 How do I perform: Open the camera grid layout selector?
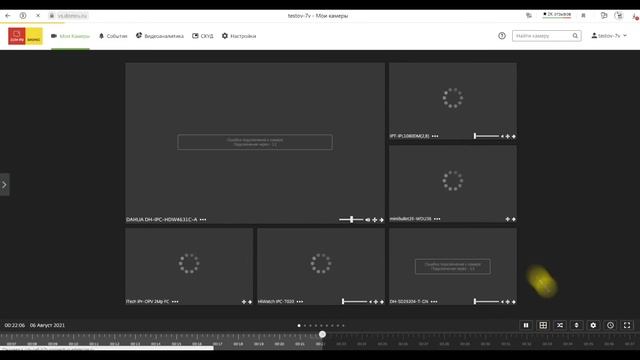[543, 325]
